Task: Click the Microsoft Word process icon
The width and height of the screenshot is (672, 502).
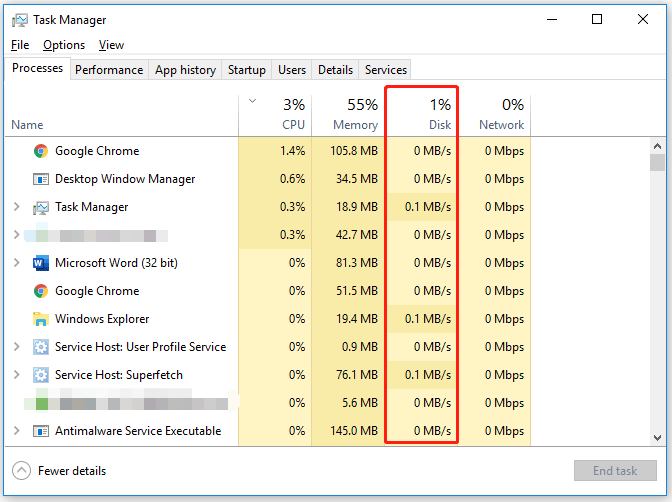Action: (x=41, y=263)
